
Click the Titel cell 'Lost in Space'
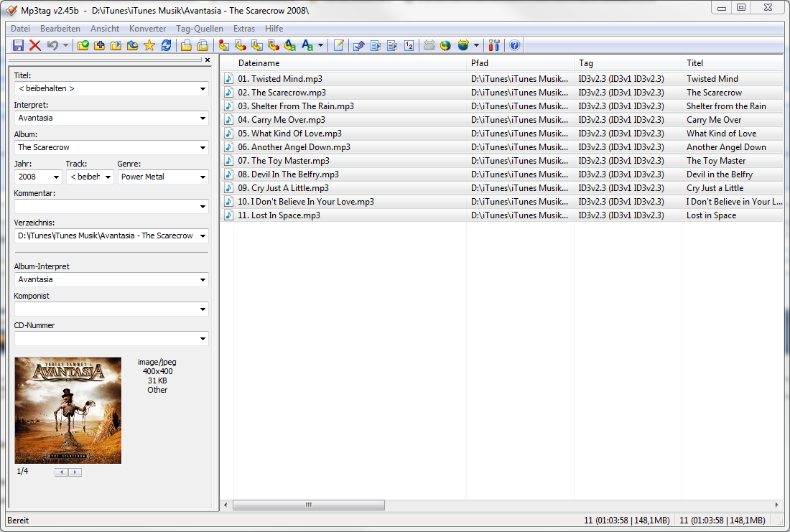pyautogui.click(x=712, y=215)
